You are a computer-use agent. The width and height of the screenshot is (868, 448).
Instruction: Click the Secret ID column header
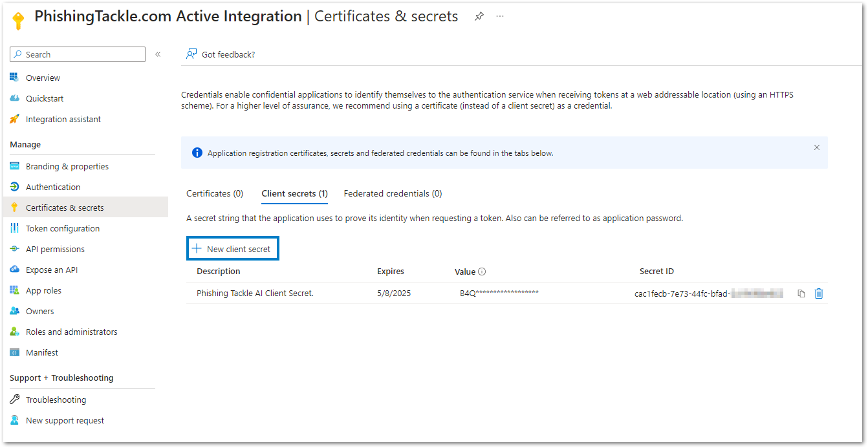pyautogui.click(x=656, y=272)
